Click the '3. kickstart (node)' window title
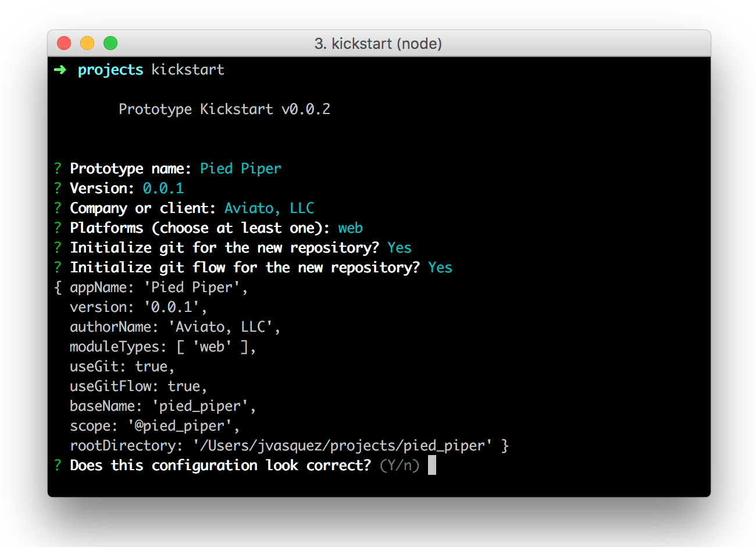Screen dimensions: 756x547 (x=379, y=44)
